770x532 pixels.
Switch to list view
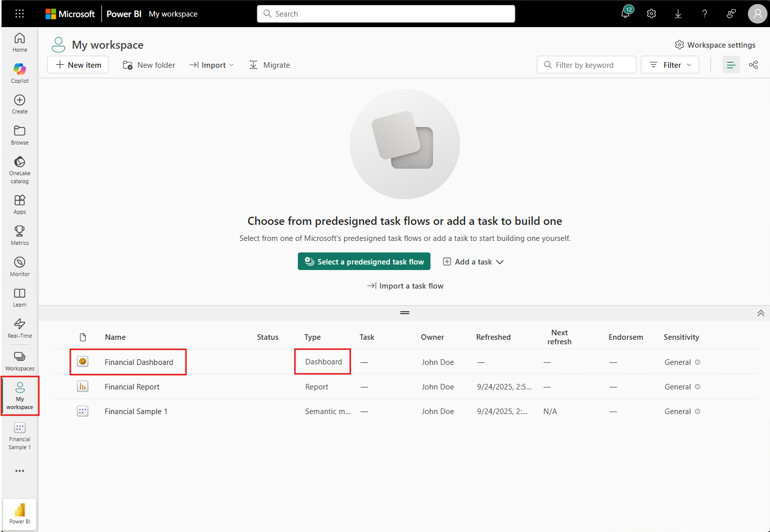pyautogui.click(x=731, y=64)
